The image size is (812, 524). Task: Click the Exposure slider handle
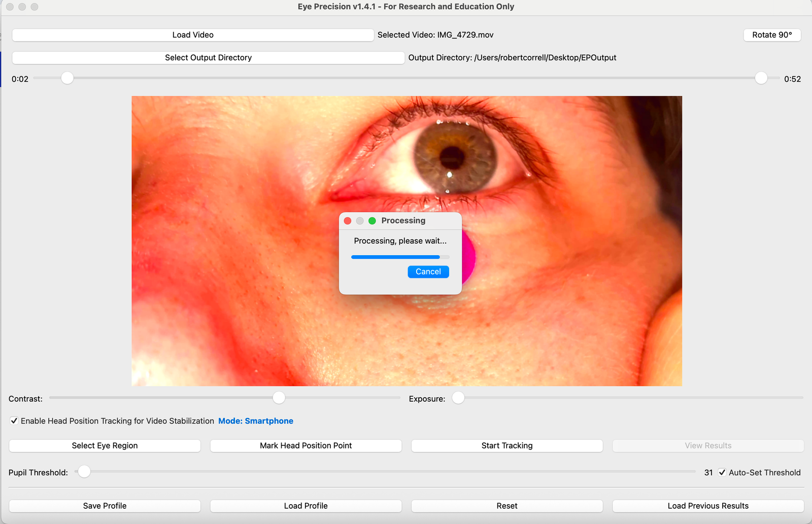458,398
